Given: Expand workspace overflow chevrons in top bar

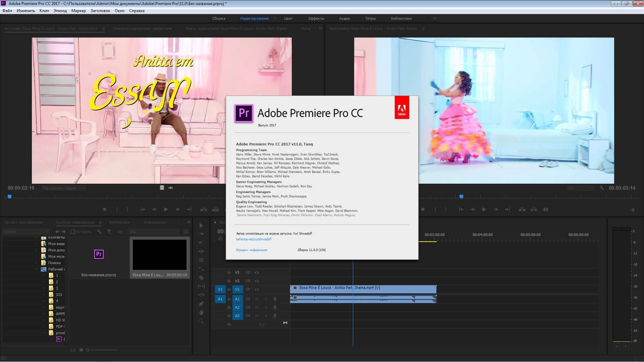Looking at the screenshot, I should coord(435,18).
